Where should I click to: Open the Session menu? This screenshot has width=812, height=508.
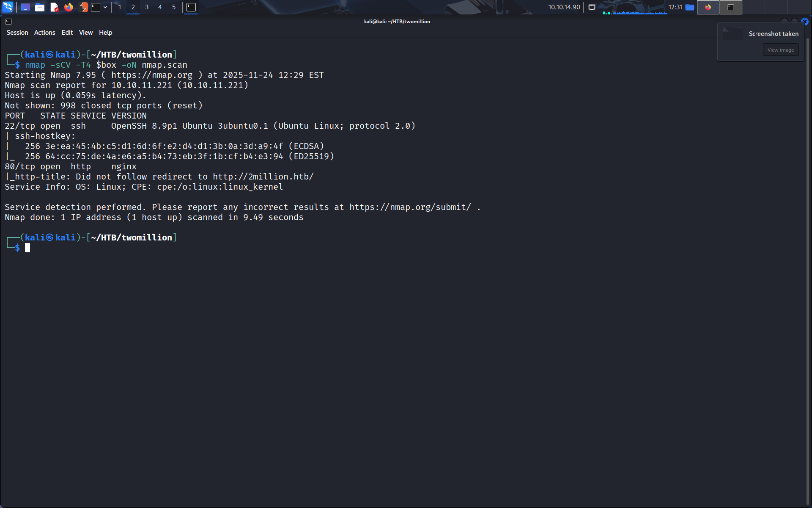(17, 33)
